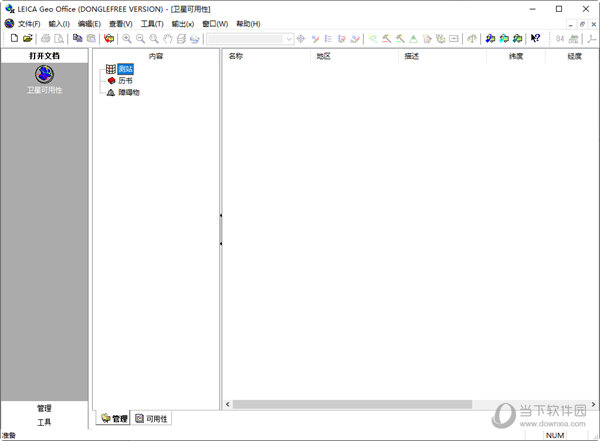Click the third green binoculars icon
This screenshot has width=600, height=441.
click(x=517, y=38)
